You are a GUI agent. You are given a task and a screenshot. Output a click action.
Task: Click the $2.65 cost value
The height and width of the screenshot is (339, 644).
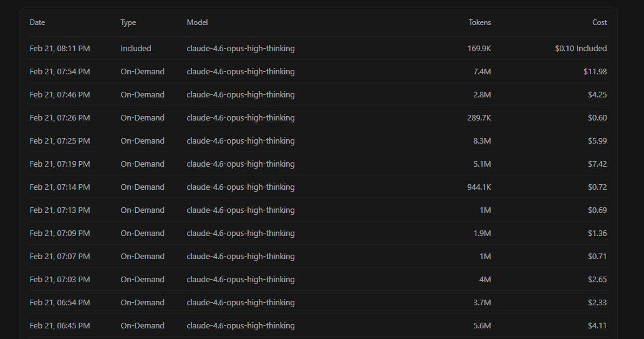tap(597, 279)
